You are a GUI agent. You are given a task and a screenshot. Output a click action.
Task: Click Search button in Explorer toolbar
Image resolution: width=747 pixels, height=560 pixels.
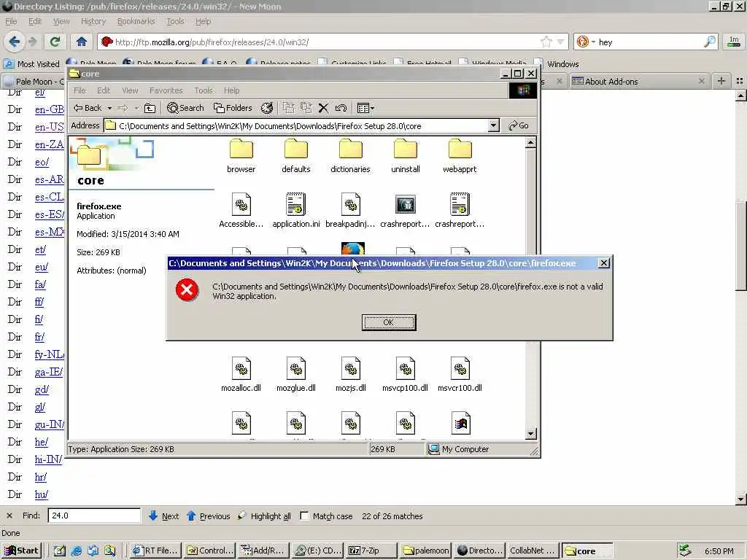185,108
